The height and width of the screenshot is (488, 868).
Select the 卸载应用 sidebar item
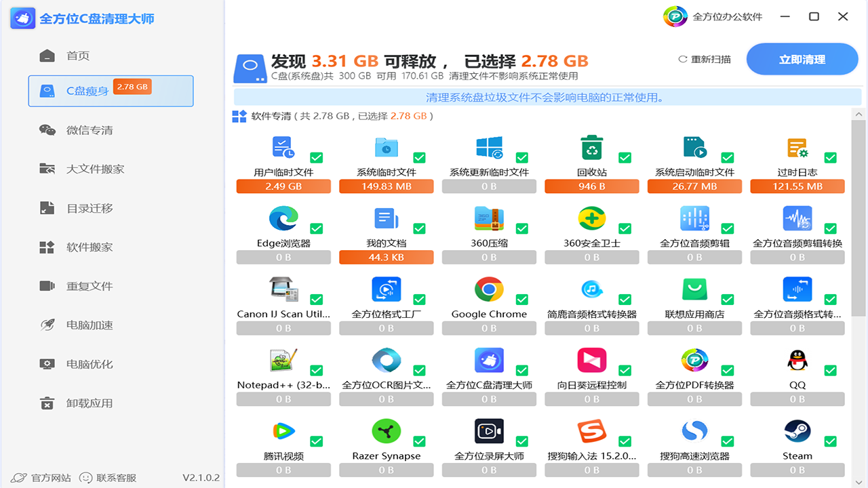(x=87, y=403)
